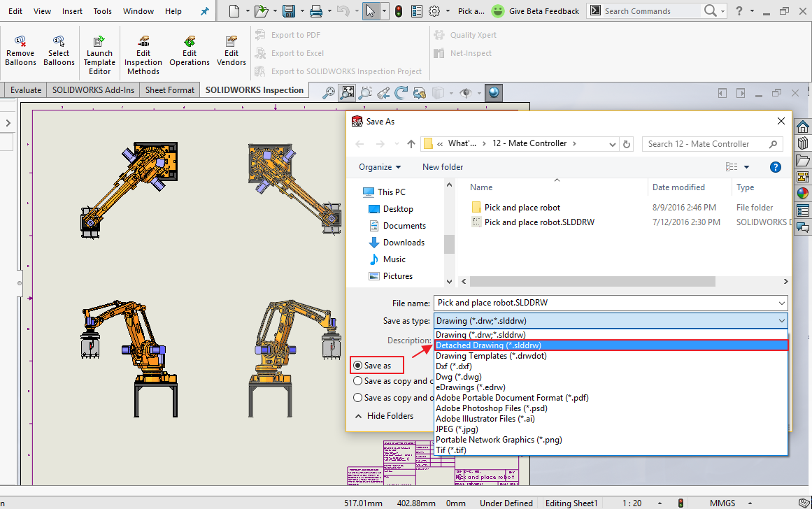Open the status bar MMGS units dropdown

click(750, 503)
